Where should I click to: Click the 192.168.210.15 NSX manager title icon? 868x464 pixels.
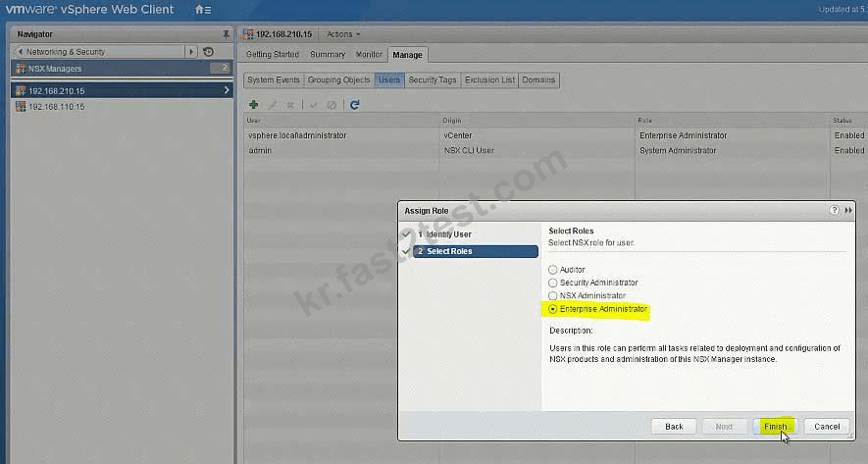248,34
